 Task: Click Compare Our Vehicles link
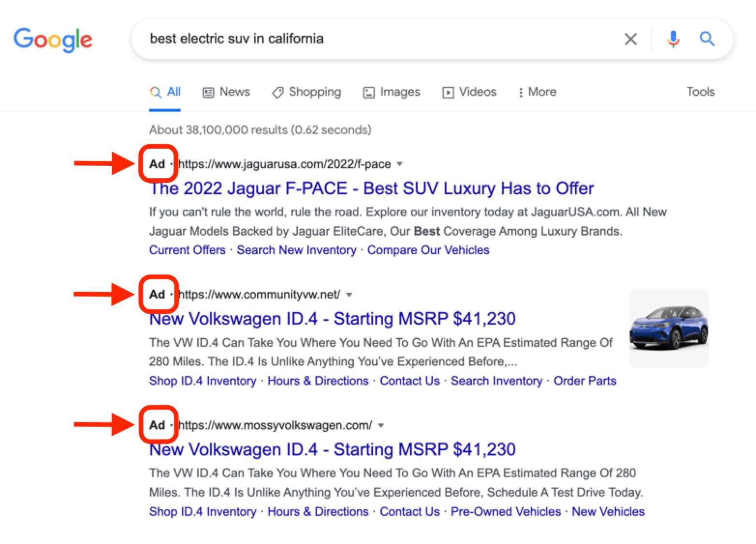pos(428,250)
